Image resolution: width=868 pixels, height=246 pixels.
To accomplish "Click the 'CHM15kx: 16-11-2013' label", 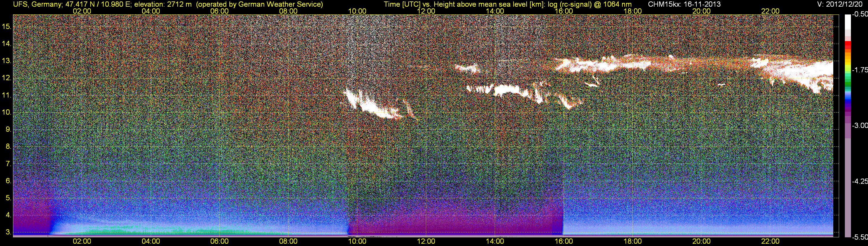I will (684, 4).
